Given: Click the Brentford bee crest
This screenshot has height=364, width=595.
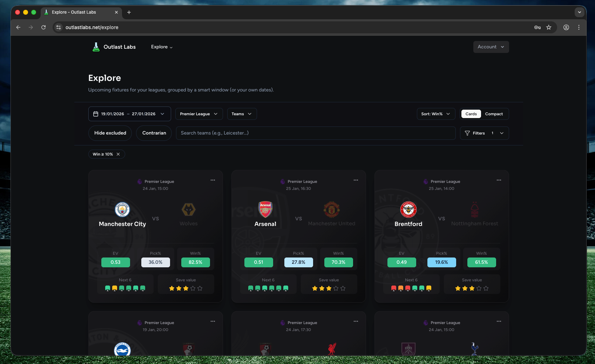Looking at the screenshot, I should click(408, 210).
